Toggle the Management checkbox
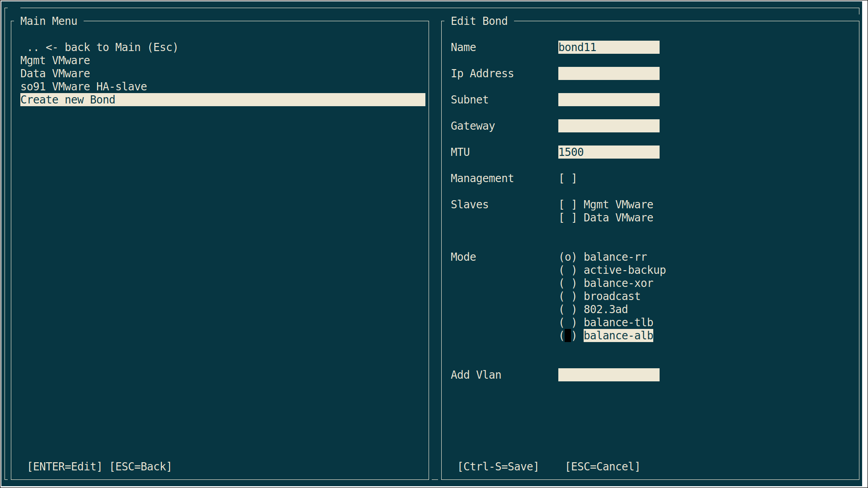Image resolution: width=868 pixels, height=488 pixels. (x=568, y=178)
